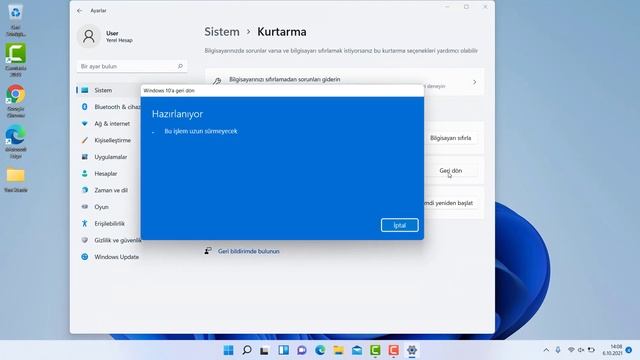Image resolution: width=640 pixels, height=360 pixels.
Task: Open Erişilebilirlik settings
Action: click(x=109, y=224)
